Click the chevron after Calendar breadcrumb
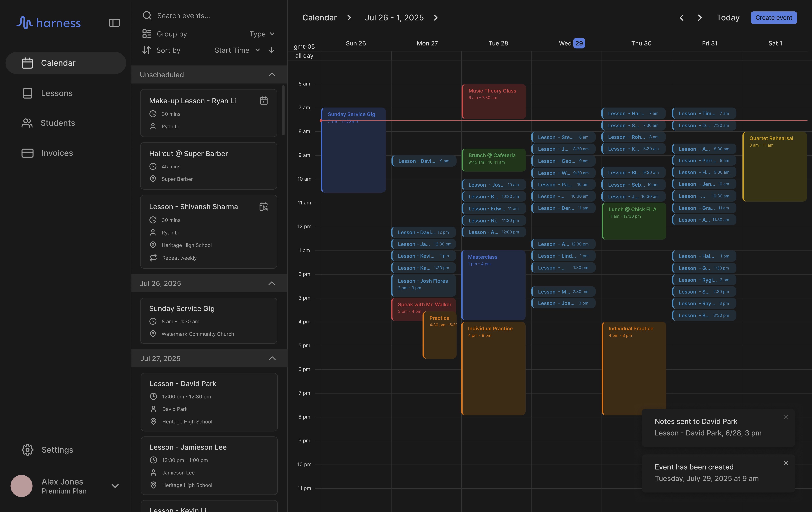812x512 pixels. 349,18
